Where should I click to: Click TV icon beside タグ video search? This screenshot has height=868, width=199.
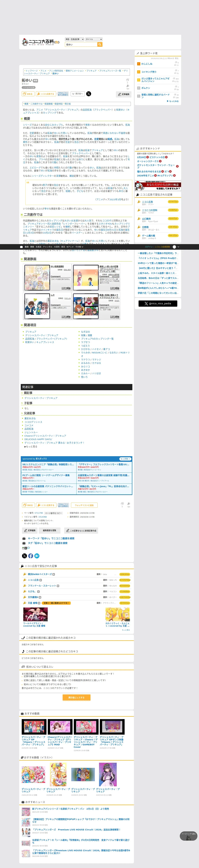pos(24,543)
